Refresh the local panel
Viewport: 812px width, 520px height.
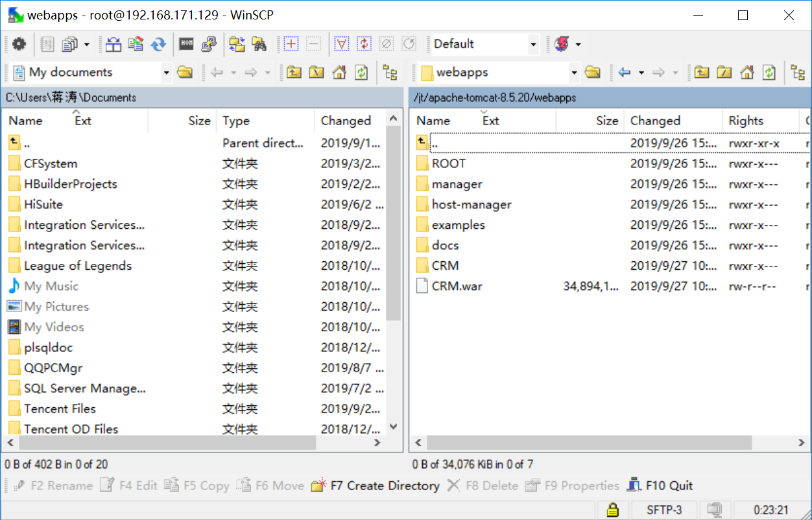[x=361, y=72]
